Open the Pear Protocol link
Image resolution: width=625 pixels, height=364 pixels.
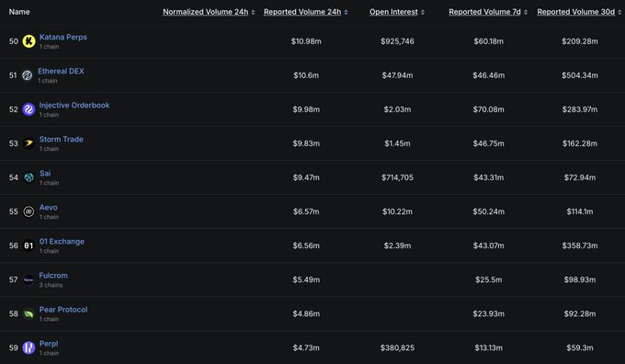coord(63,310)
